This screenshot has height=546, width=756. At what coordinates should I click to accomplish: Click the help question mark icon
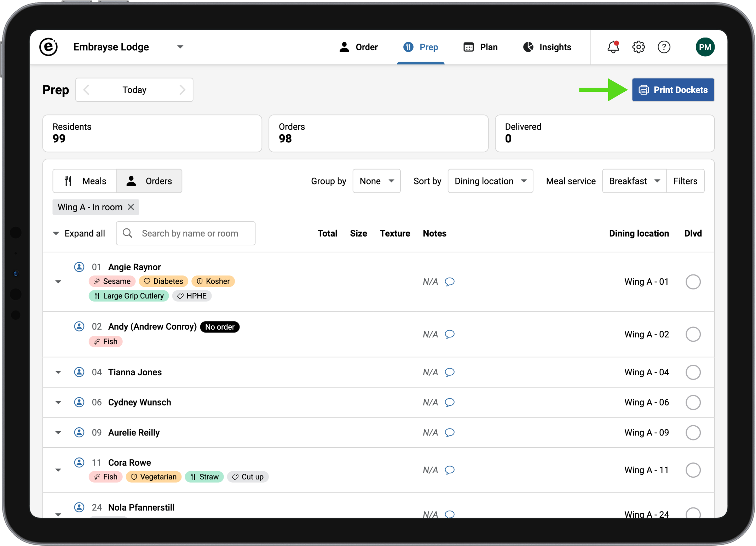click(x=664, y=47)
